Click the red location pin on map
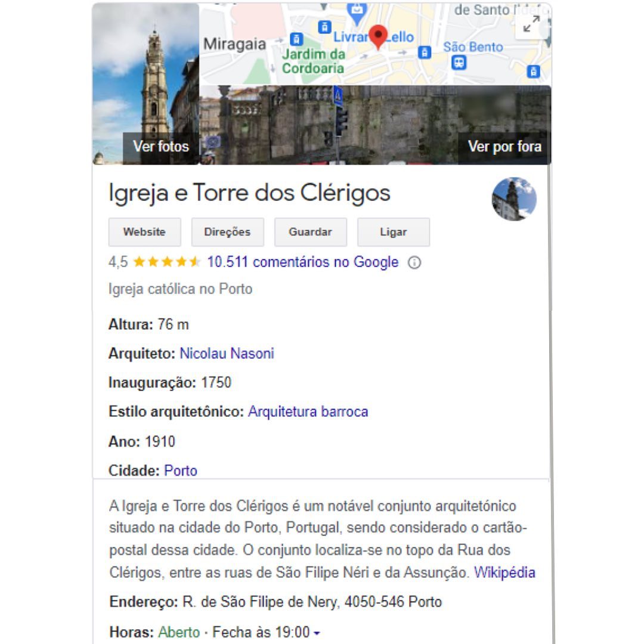Screen dimensions: 644x644 pyautogui.click(x=378, y=38)
